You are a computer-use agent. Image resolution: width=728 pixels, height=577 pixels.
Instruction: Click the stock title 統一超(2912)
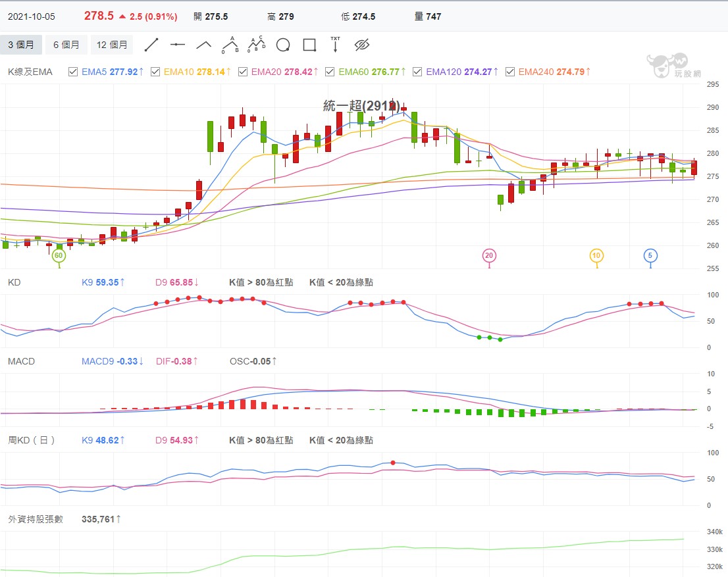[361, 106]
